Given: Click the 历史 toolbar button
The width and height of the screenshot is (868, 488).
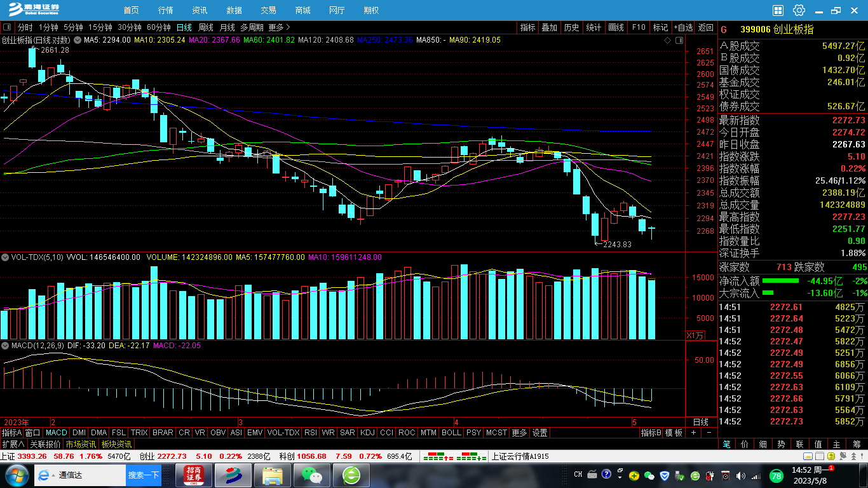Looking at the screenshot, I should pyautogui.click(x=572, y=27).
